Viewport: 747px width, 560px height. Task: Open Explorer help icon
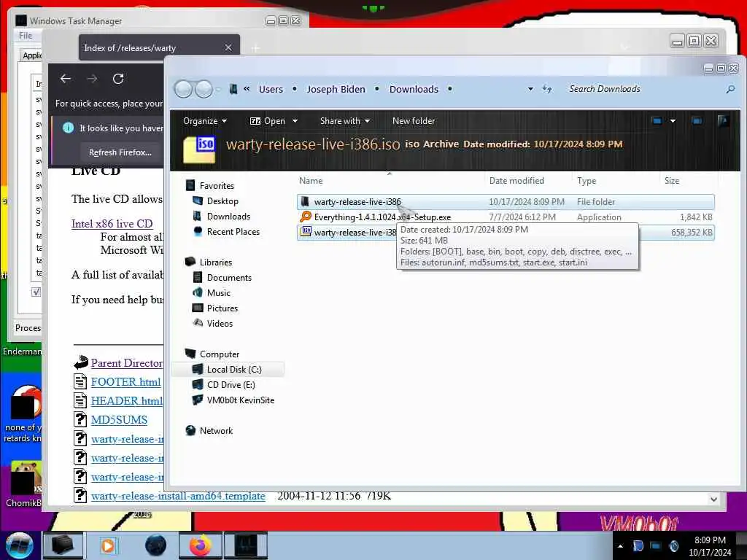pyautogui.click(x=723, y=121)
